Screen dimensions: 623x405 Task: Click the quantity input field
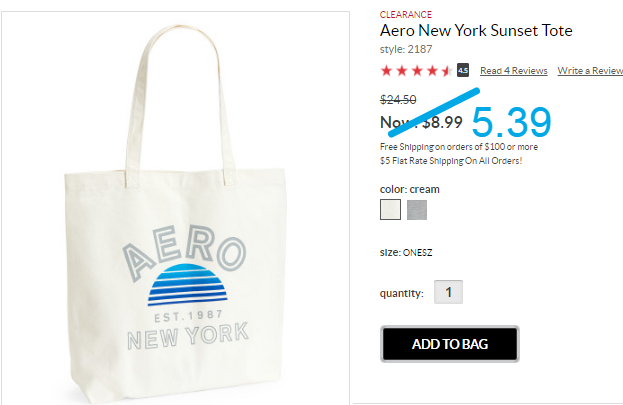pyautogui.click(x=448, y=292)
